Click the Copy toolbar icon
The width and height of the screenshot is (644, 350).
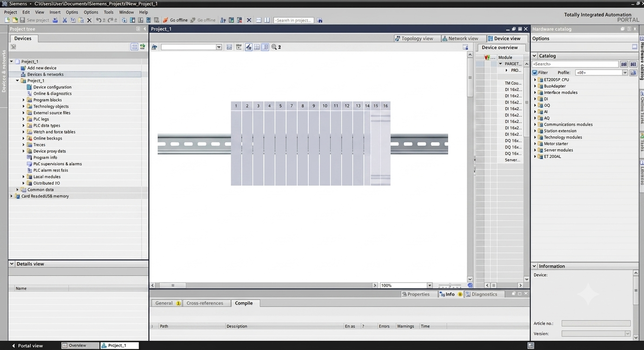coord(73,20)
